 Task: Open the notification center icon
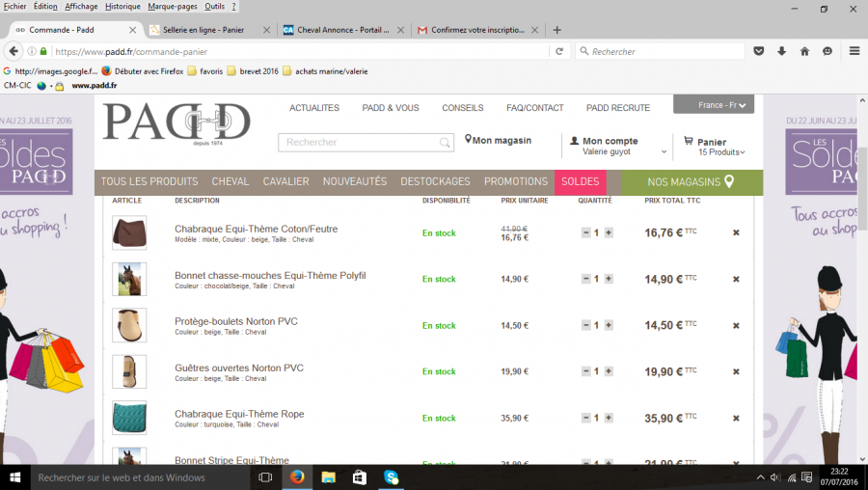(807, 477)
